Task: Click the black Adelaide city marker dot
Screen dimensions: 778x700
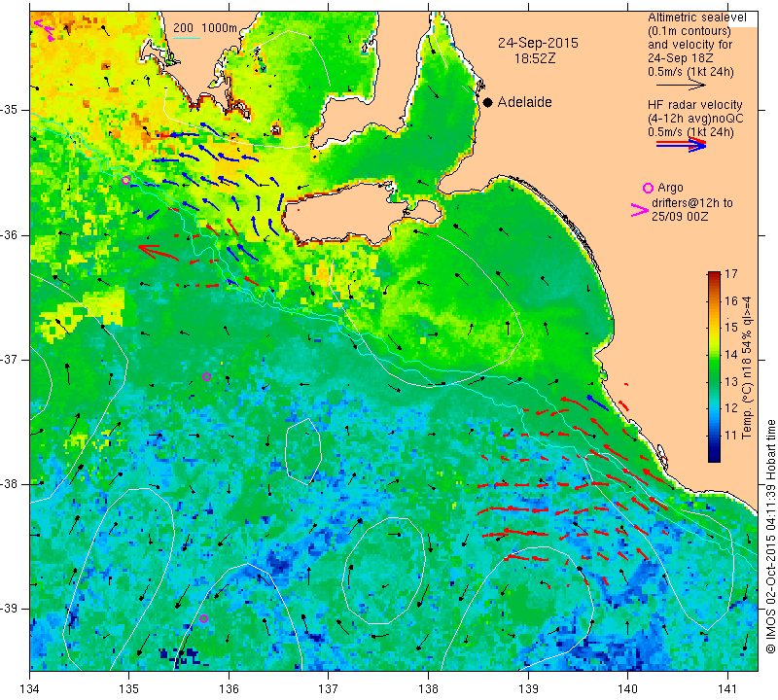Action: (488, 102)
